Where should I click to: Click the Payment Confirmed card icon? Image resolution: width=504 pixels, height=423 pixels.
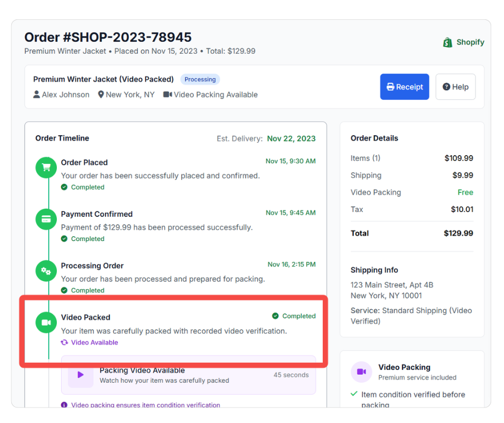coord(46,219)
